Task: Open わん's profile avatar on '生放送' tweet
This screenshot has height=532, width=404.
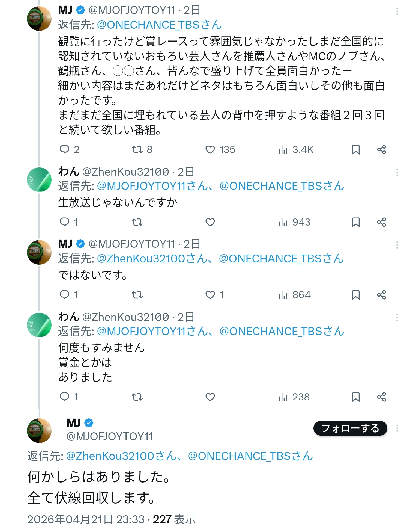Action: coord(40,180)
